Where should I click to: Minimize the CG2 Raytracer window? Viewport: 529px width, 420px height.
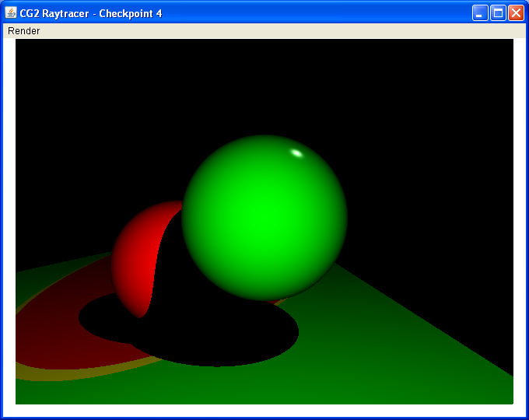pyautogui.click(x=481, y=13)
